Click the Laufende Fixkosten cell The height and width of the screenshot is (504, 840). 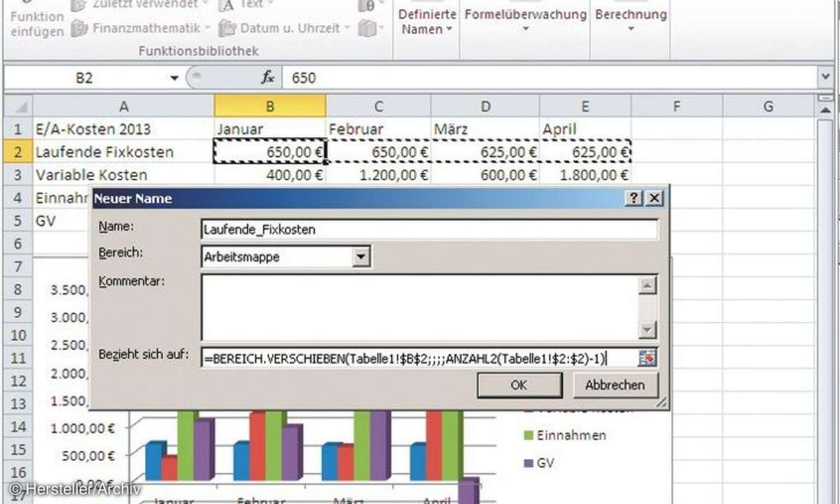click(x=123, y=152)
